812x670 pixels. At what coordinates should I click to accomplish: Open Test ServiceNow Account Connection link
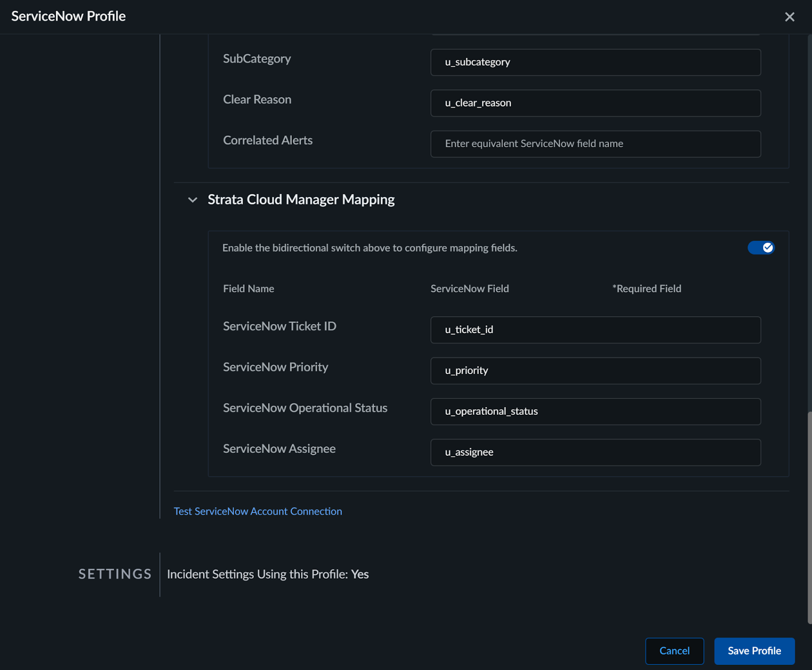coord(258,511)
